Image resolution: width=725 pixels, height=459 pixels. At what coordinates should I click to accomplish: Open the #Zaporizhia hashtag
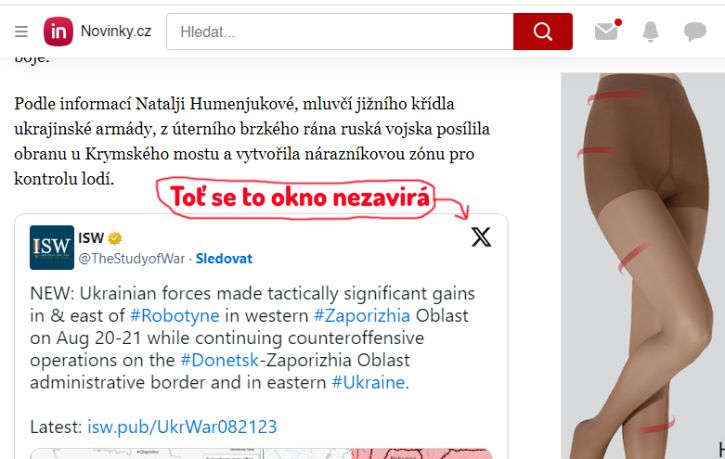click(362, 316)
